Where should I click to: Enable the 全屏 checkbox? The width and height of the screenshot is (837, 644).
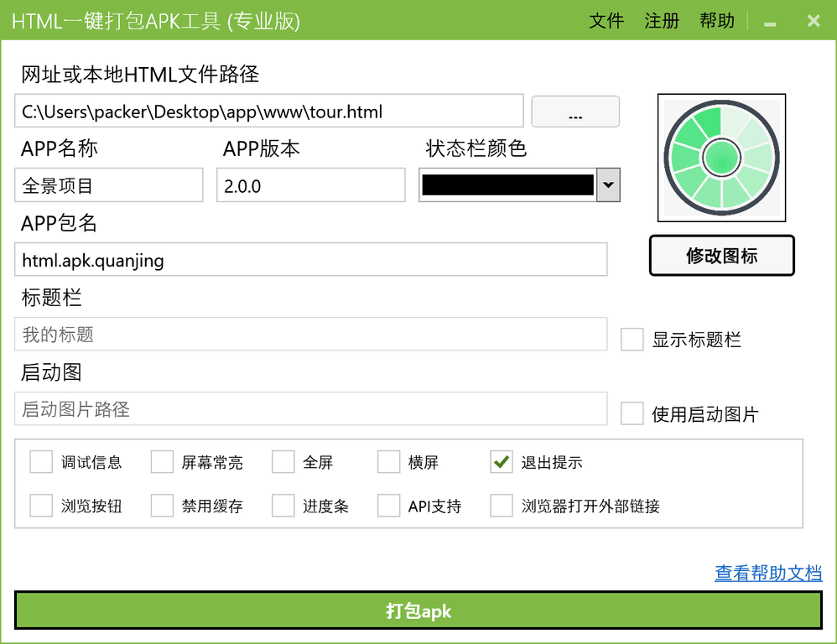pyautogui.click(x=283, y=461)
